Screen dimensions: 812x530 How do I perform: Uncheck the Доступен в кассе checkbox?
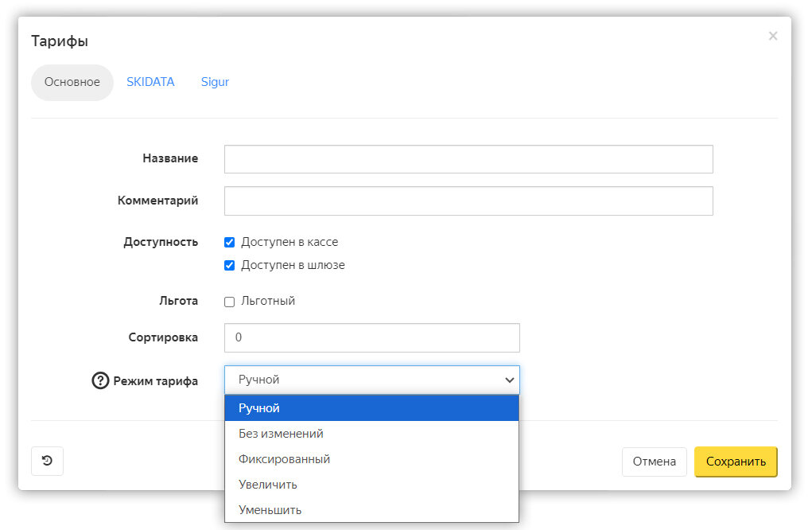point(230,243)
